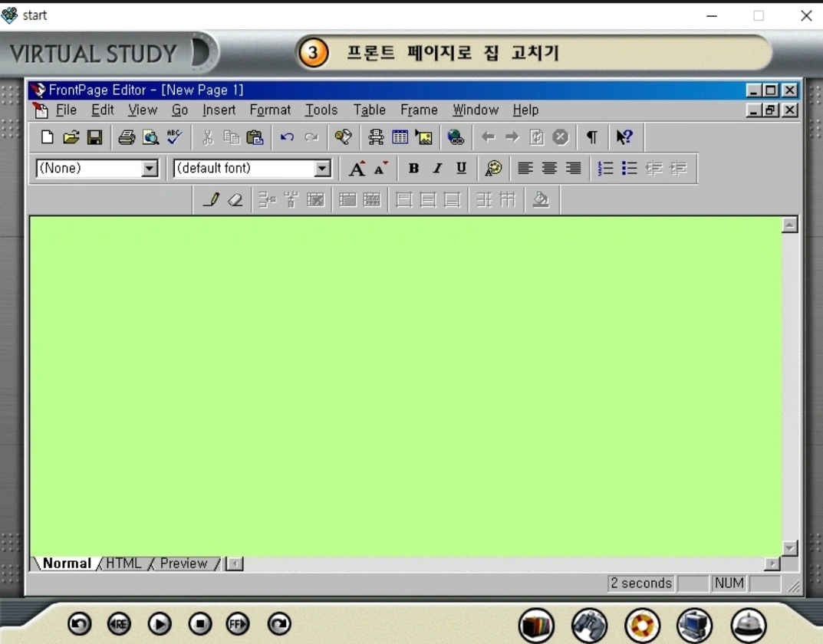Switch to the HTML view tab
This screenshot has height=644, width=823.
coord(123,563)
